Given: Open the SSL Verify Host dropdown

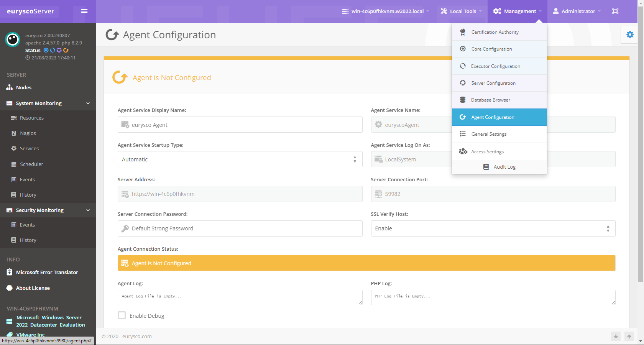Looking at the screenshot, I should (x=493, y=228).
